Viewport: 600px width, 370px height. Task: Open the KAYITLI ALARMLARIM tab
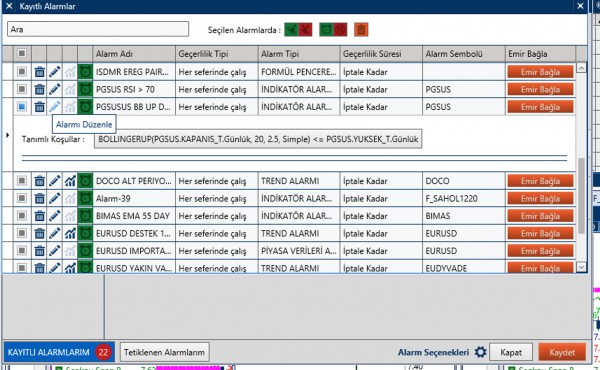(59, 352)
